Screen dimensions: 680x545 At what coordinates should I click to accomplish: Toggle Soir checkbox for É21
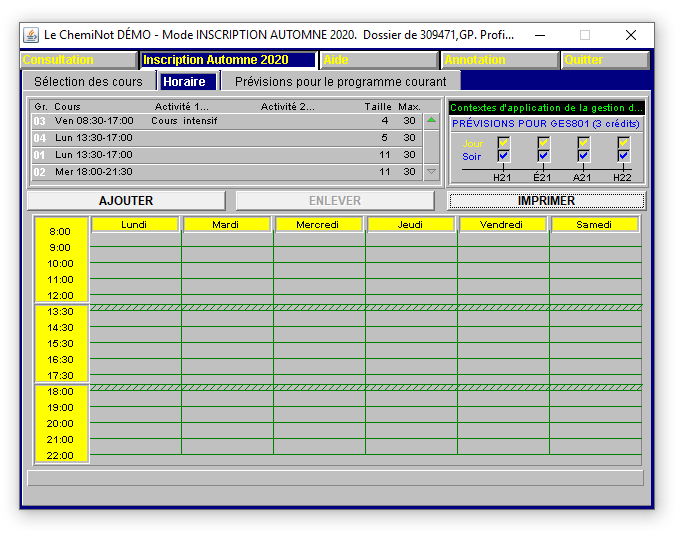tap(543, 155)
